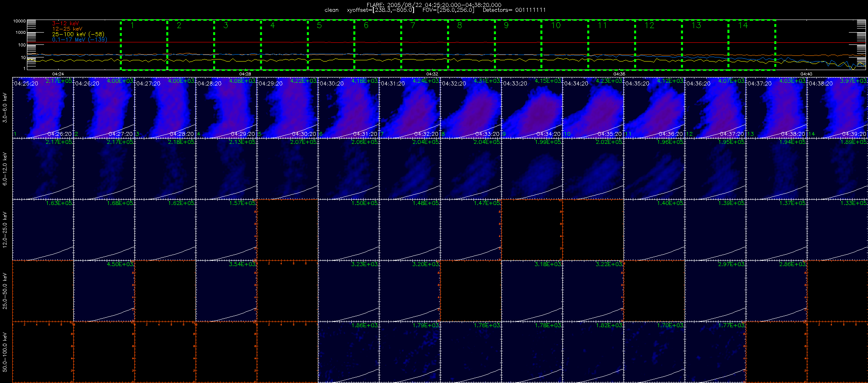Open the 3.0-6.0 keV image starting 04:28:20
The height and width of the screenshot is (383, 868).
tap(226, 108)
